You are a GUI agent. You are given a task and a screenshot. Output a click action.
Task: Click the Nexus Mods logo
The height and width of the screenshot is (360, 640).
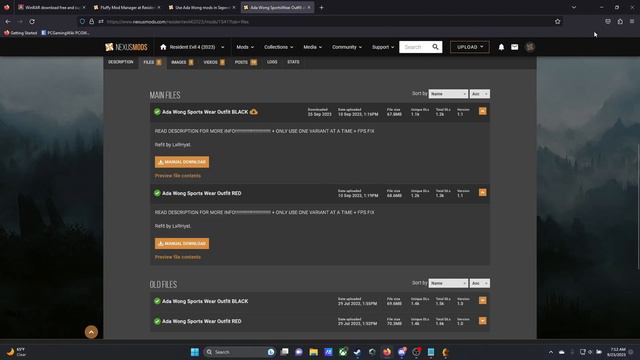click(126, 47)
